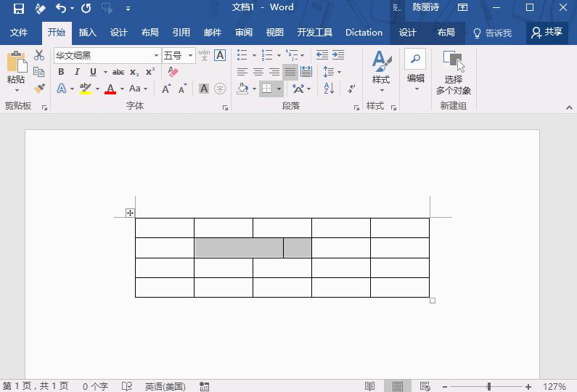Toggle Justify paragraph alignment
Image resolution: width=577 pixels, height=392 pixels.
(290, 72)
